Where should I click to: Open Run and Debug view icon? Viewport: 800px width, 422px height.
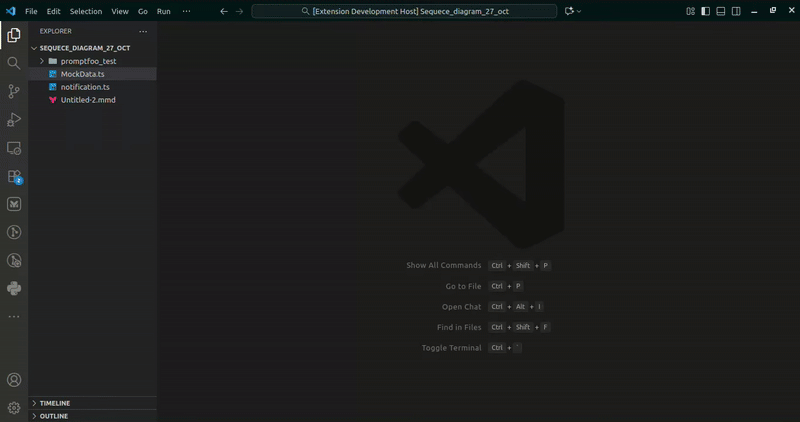[x=14, y=119]
